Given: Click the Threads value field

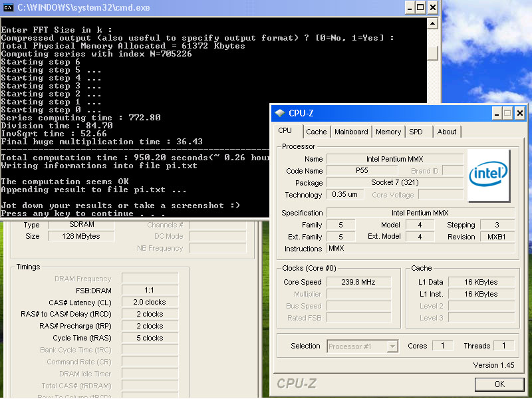Looking at the screenshot, I should pos(504,346).
